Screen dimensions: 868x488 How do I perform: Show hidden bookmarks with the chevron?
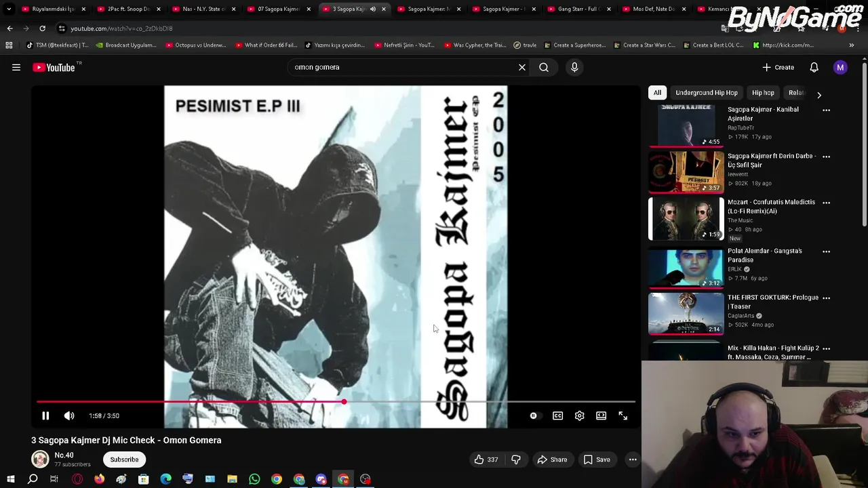(851, 45)
